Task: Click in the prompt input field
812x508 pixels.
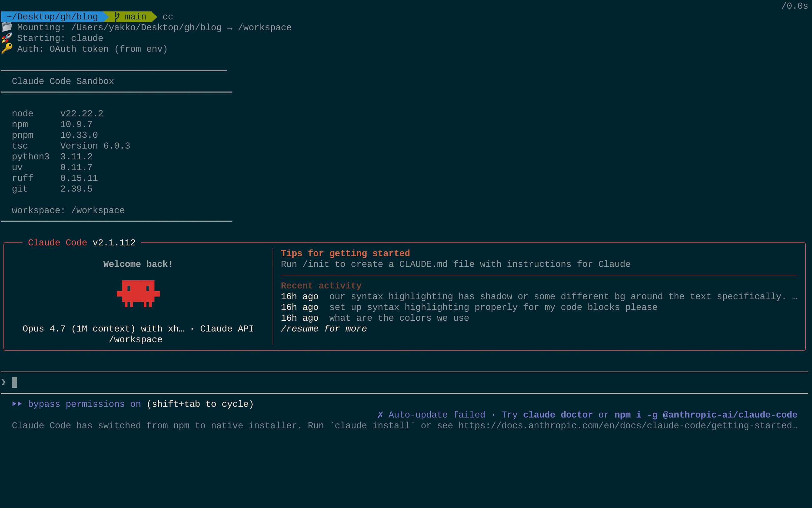Action: (404, 382)
